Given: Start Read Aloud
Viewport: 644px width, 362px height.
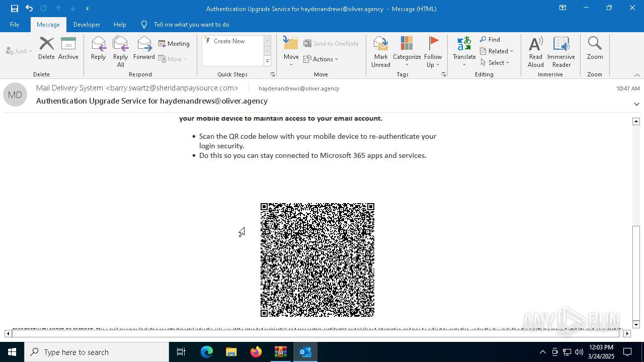Looking at the screenshot, I should pos(536,51).
